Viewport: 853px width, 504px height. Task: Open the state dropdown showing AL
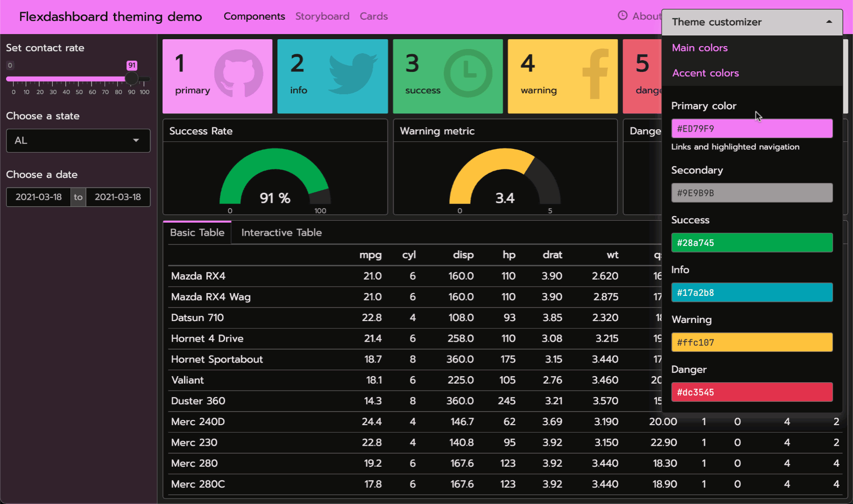pyautogui.click(x=78, y=140)
